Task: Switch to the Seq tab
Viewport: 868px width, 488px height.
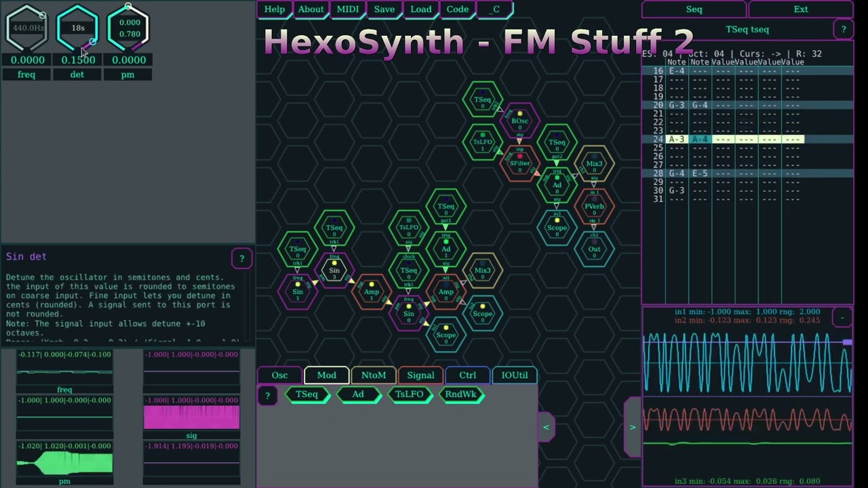Action: pyautogui.click(x=694, y=9)
